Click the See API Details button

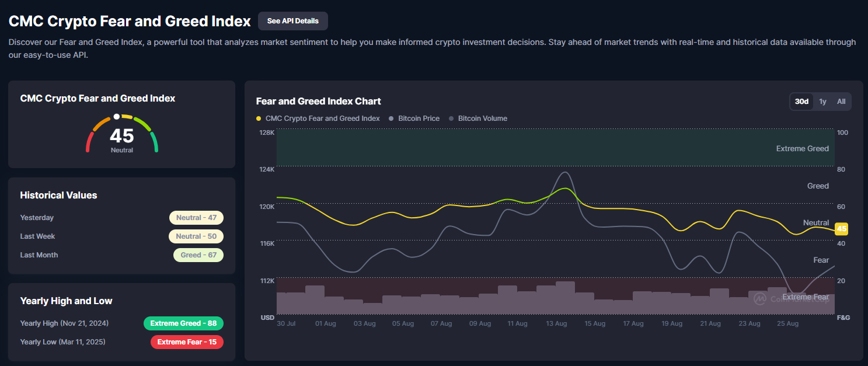point(292,21)
